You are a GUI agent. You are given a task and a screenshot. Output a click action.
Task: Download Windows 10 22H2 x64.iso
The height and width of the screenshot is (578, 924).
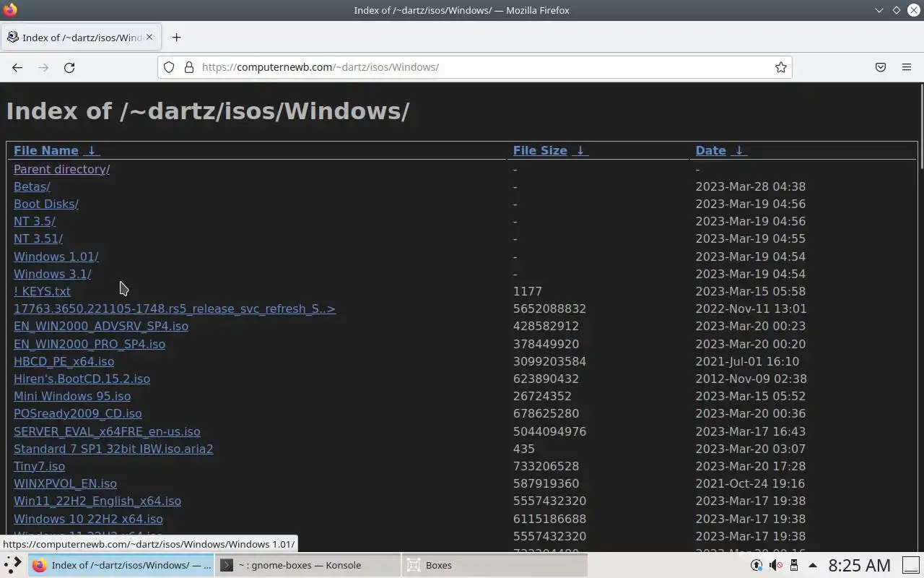(x=88, y=519)
